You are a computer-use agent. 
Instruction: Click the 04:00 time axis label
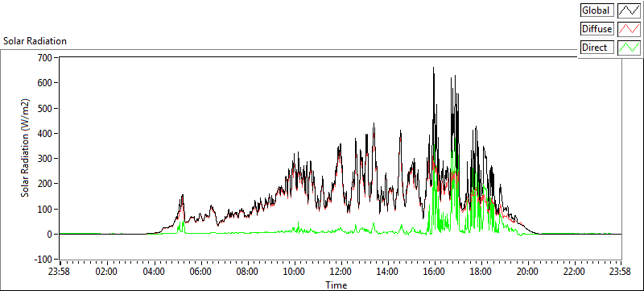(154, 272)
